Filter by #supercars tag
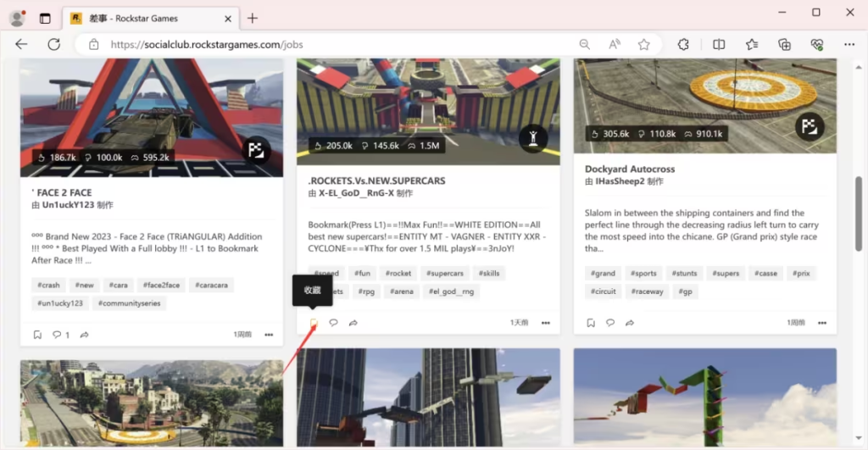868x450 pixels. pyautogui.click(x=445, y=274)
